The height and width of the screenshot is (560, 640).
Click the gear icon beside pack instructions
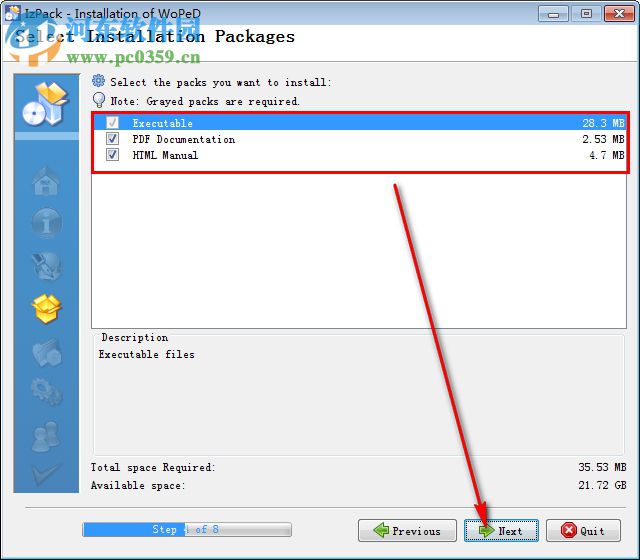pyautogui.click(x=98, y=81)
